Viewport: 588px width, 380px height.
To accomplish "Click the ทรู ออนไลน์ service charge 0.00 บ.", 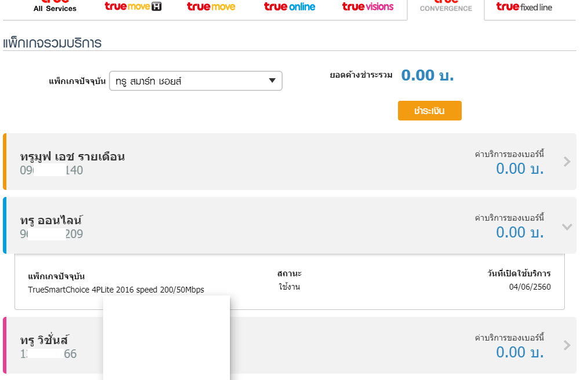I will (520, 233).
